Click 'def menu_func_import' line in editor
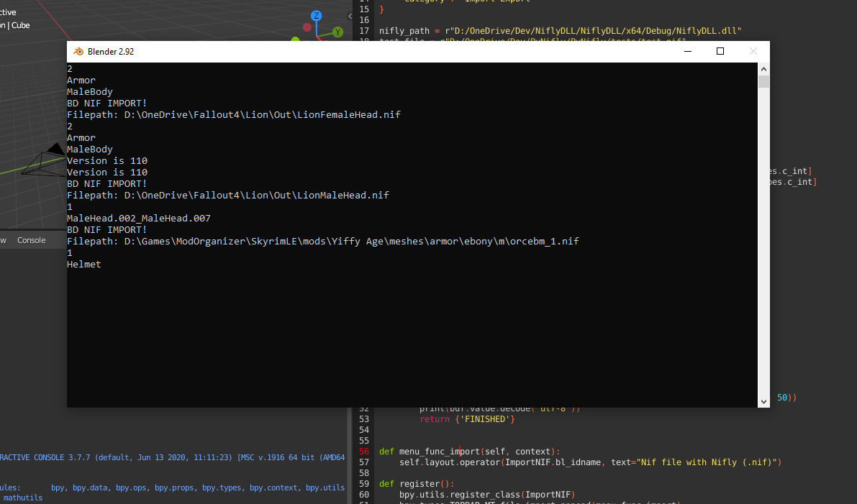This screenshot has width=857, height=504. 469,452
